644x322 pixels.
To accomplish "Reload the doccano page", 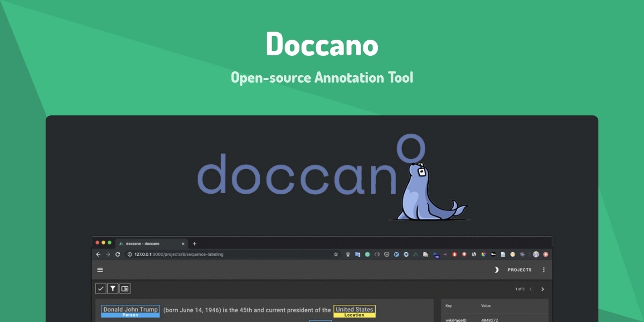I will 119,254.
